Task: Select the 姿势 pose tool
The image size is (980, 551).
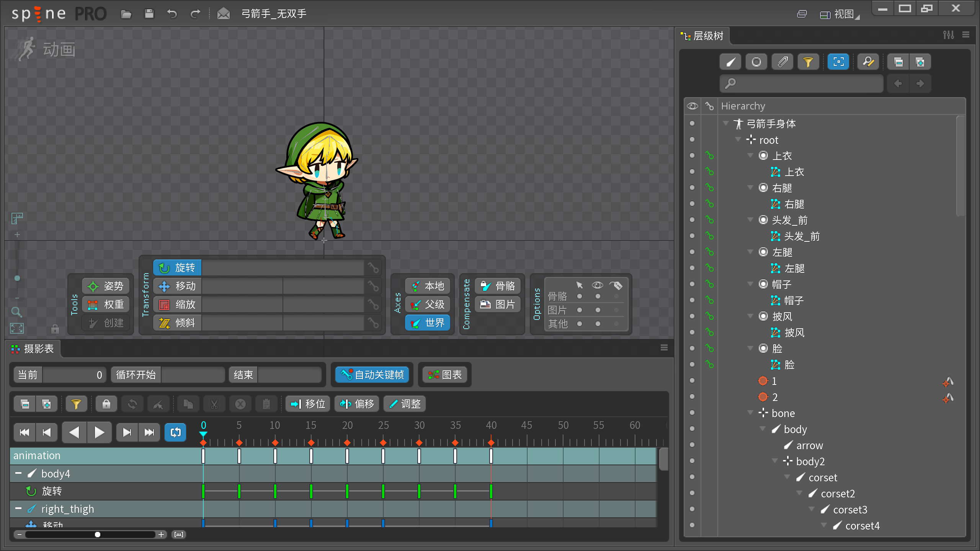Action: (106, 286)
